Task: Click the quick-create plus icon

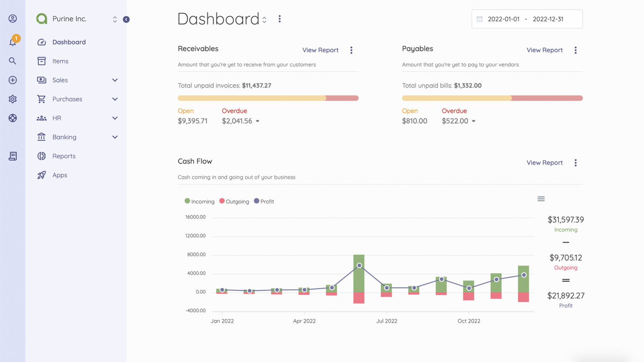Action: click(13, 80)
